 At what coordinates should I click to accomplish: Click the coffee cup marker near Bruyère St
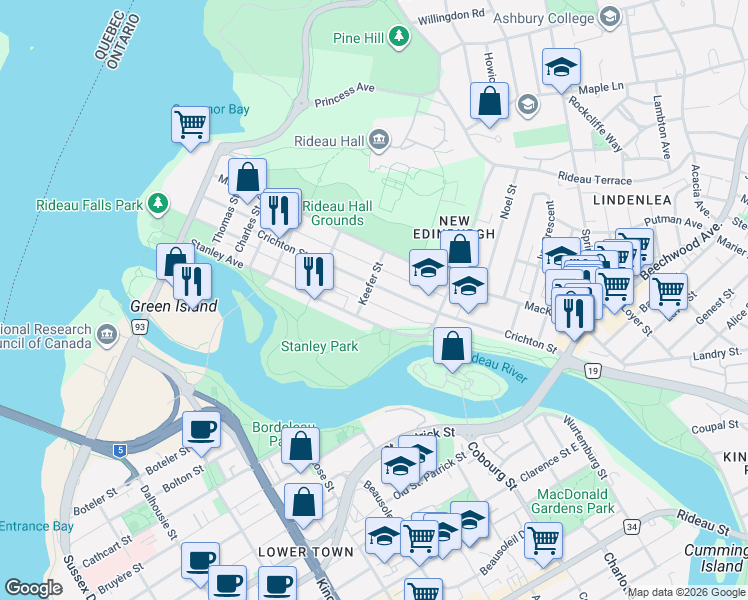pyautogui.click(x=200, y=563)
